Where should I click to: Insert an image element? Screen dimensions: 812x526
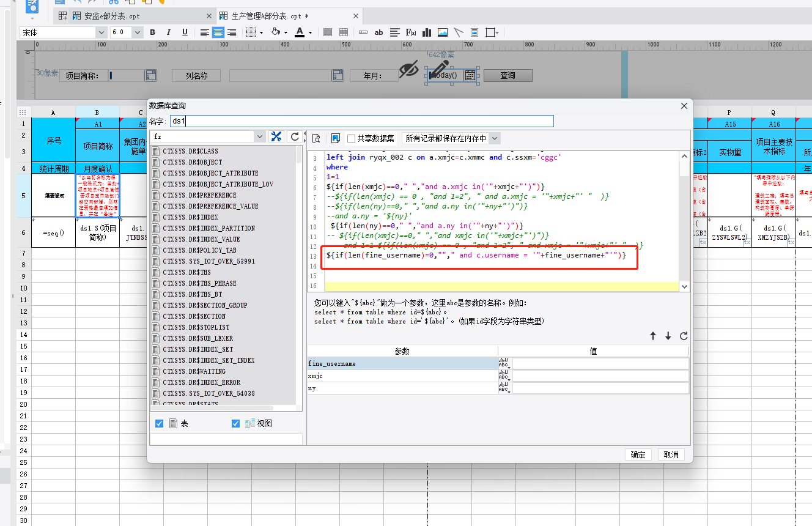443,32
